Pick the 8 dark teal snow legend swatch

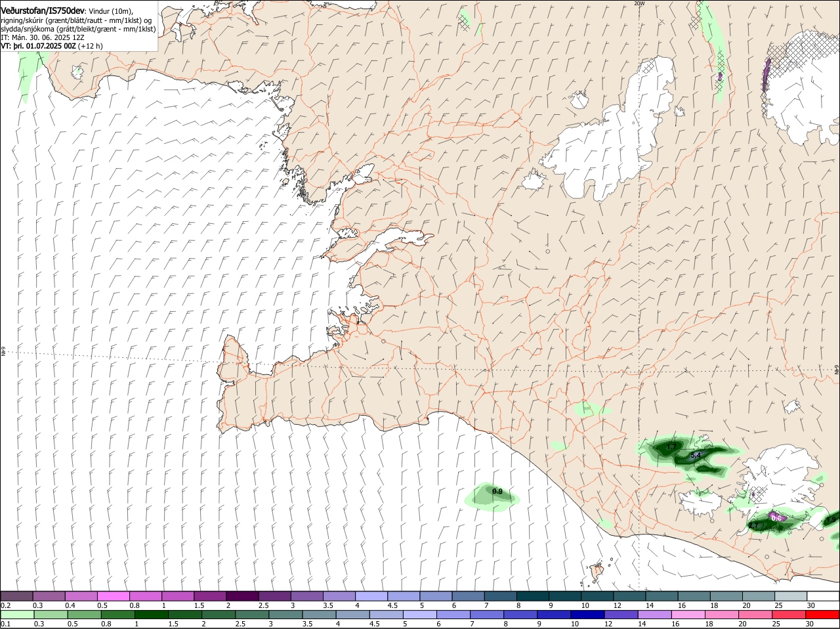click(533, 596)
